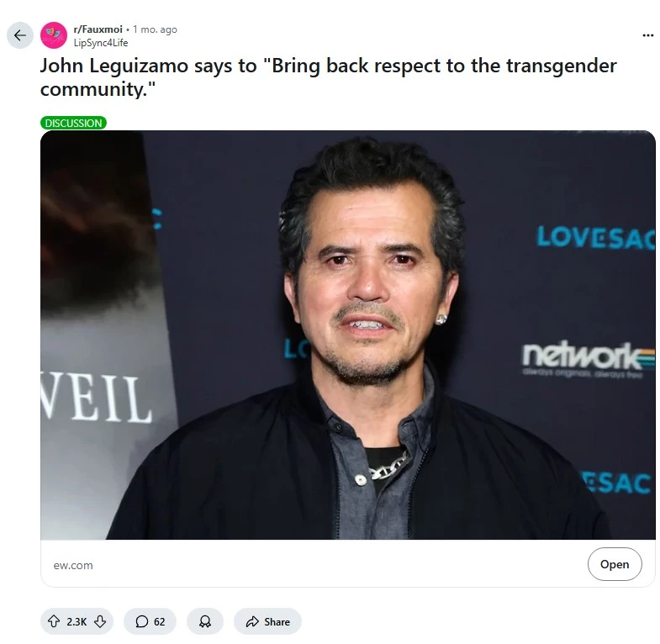Image resolution: width=660 pixels, height=644 pixels.
Task: Click the 2.3K vote count
Action: click(77, 621)
